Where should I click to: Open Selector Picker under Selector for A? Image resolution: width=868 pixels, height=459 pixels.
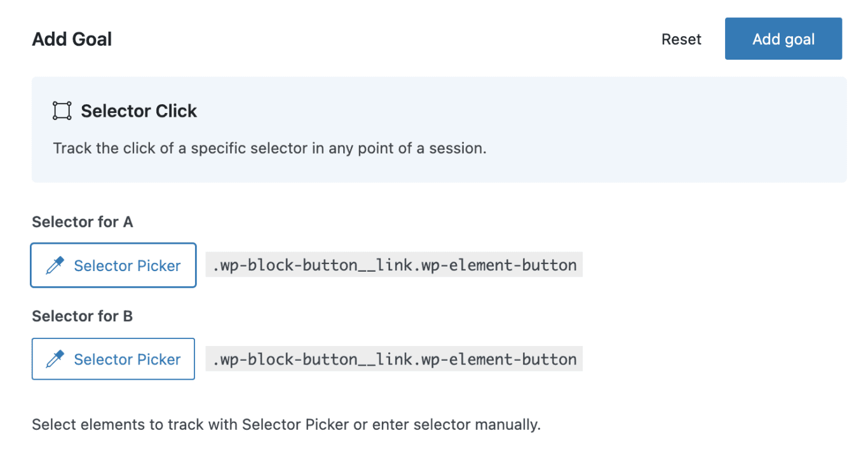pos(113,265)
